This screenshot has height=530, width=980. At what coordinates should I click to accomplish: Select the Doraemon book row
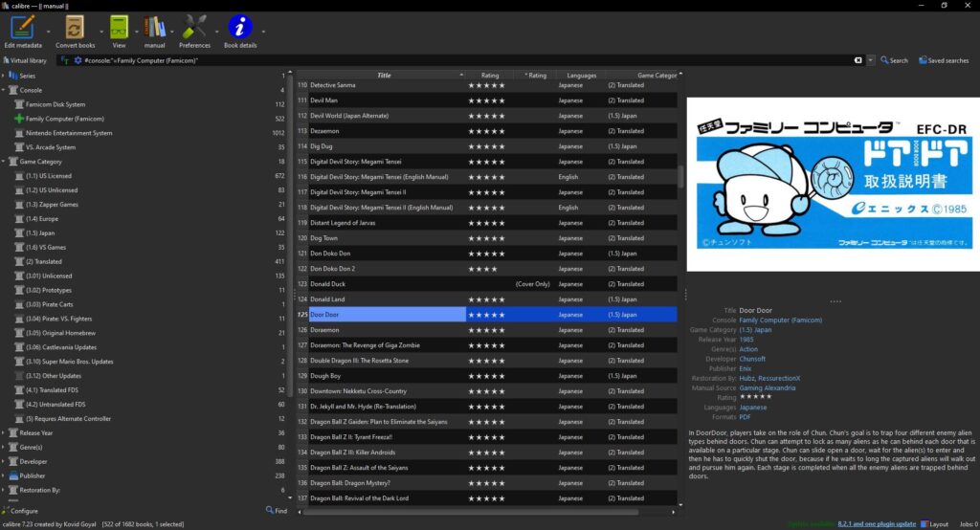click(x=487, y=330)
